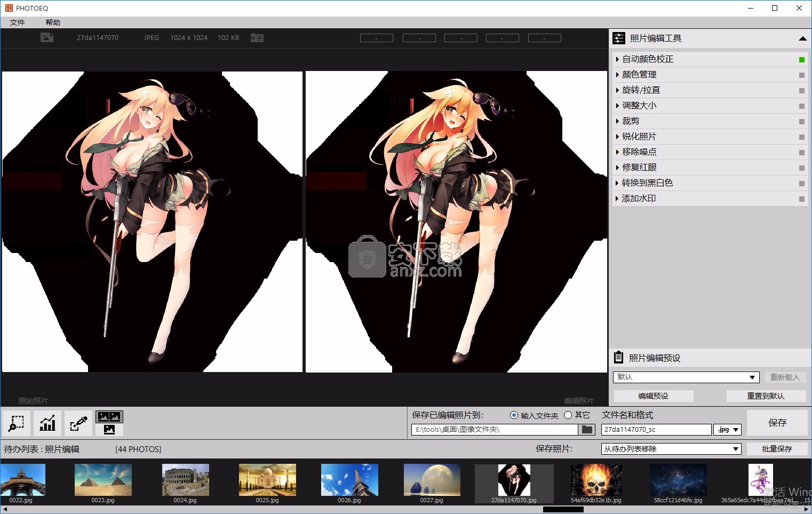Click the photo editing tools panel icon
Screen dimensions: 812x514
point(619,38)
